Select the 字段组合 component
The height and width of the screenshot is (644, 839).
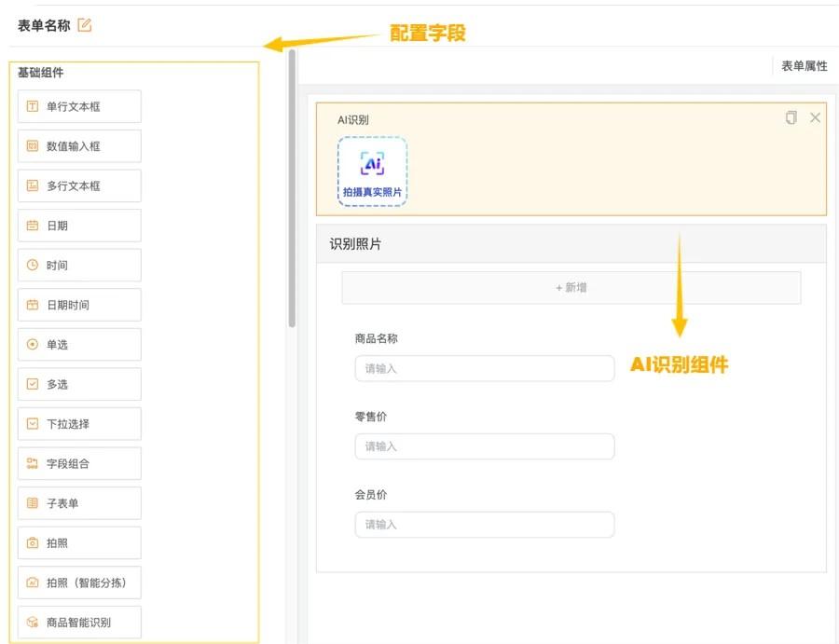[79, 463]
